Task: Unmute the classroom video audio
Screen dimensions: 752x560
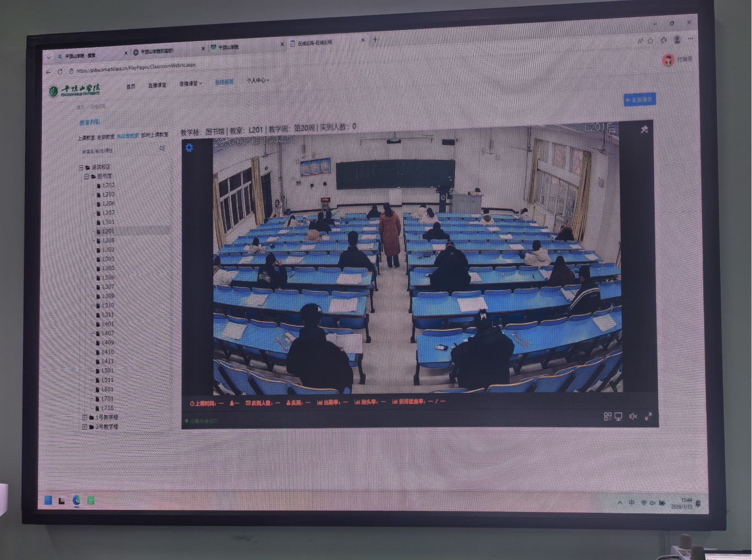Action: 633,416
